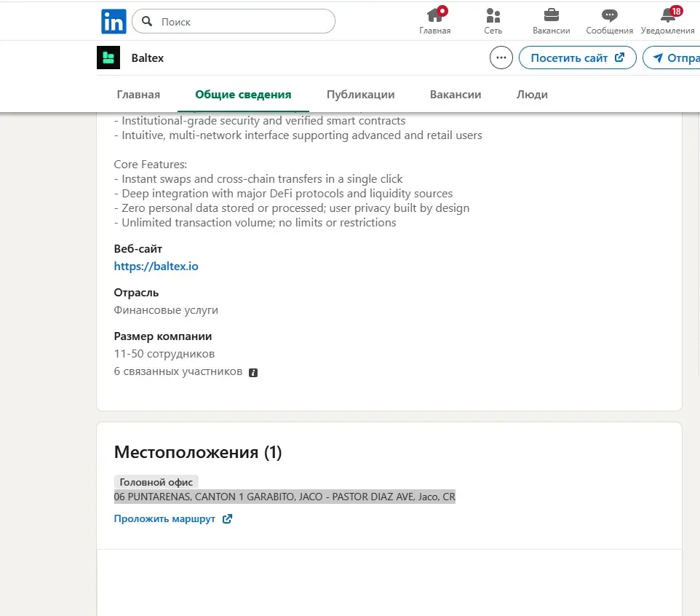Click the LinkedIn logo icon
Screen dimensions: 700x616
click(x=114, y=21)
